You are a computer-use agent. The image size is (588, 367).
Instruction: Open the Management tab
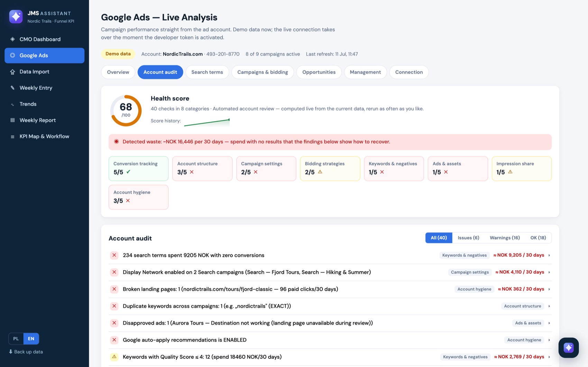click(365, 72)
